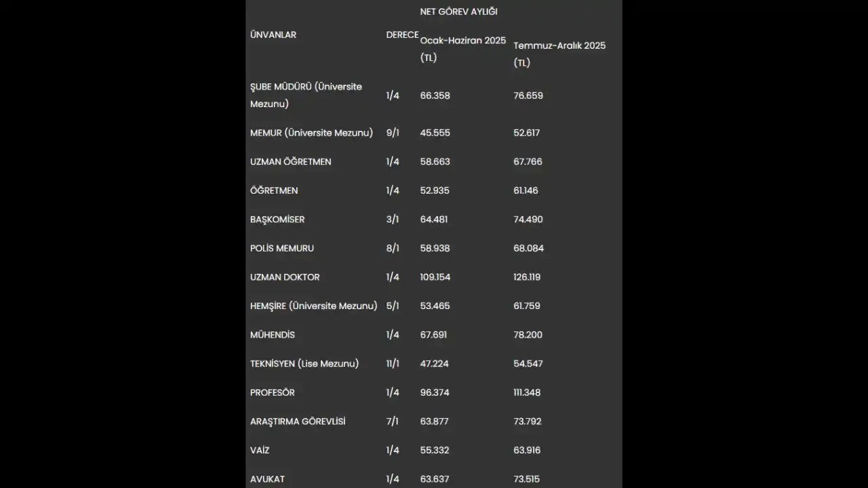The height and width of the screenshot is (488, 868).
Task: Click the ÖĞRETMEN salary value 52.935
Action: pyautogui.click(x=435, y=190)
